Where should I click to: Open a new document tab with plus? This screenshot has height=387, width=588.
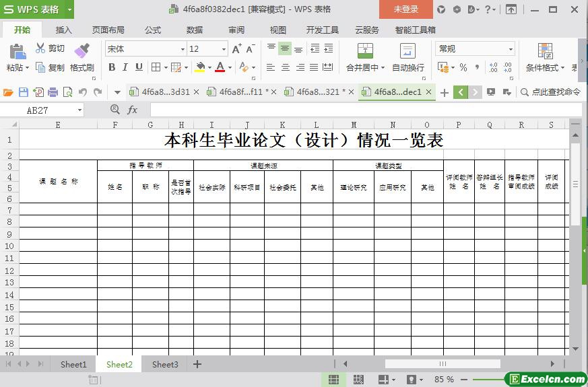point(445,92)
